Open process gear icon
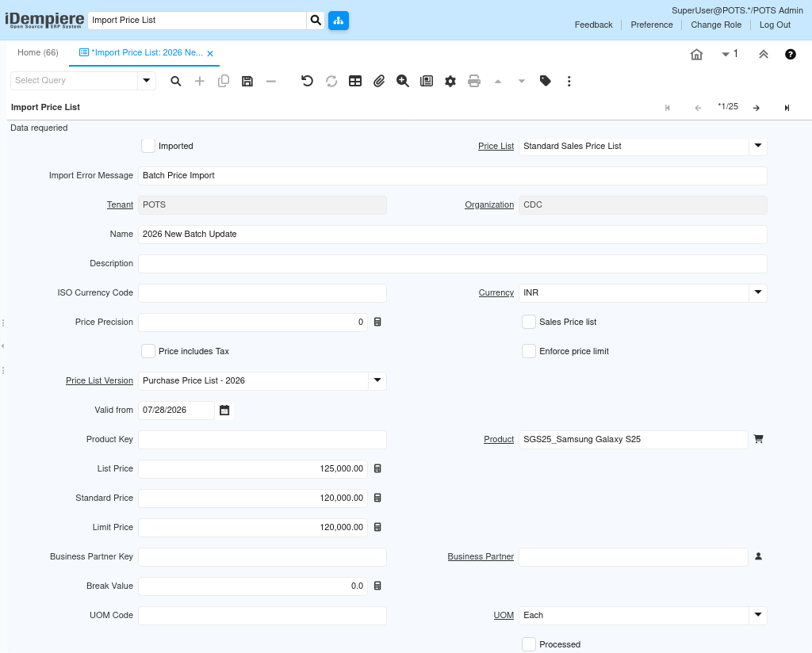The width and height of the screenshot is (812, 653). (x=450, y=82)
